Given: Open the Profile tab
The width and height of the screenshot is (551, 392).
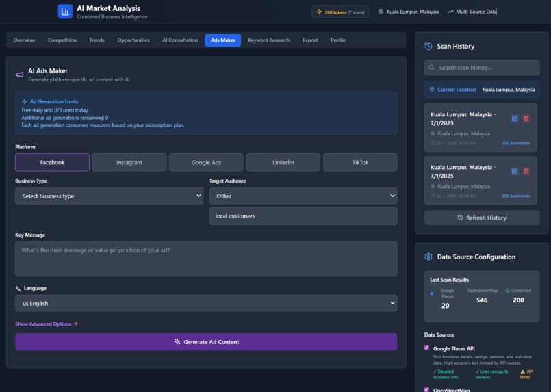Looking at the screenshot, I should pyautogui.click(x=338, y=40).
